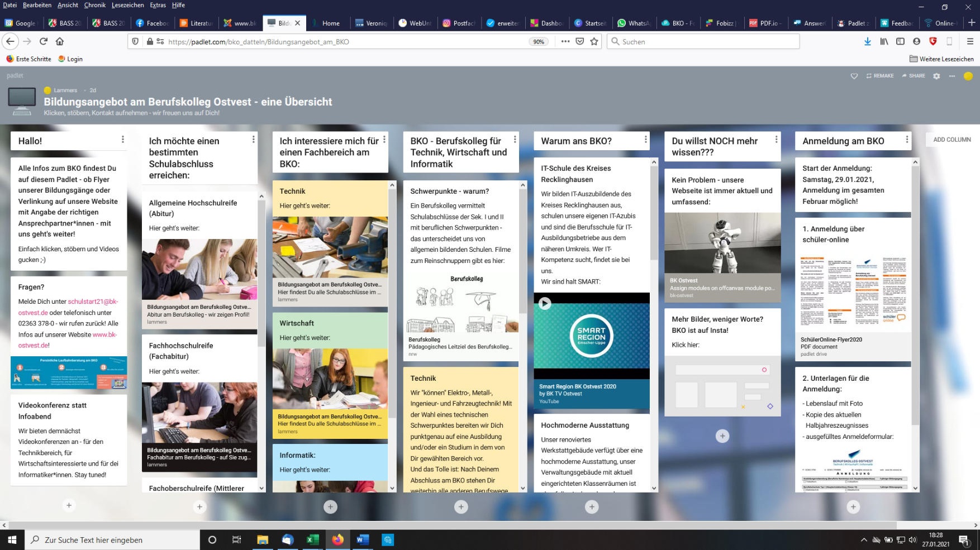Play the Smart Region BK Ostvest video
This screenshot has width=980, height=550.
click(x=544, y=303)
